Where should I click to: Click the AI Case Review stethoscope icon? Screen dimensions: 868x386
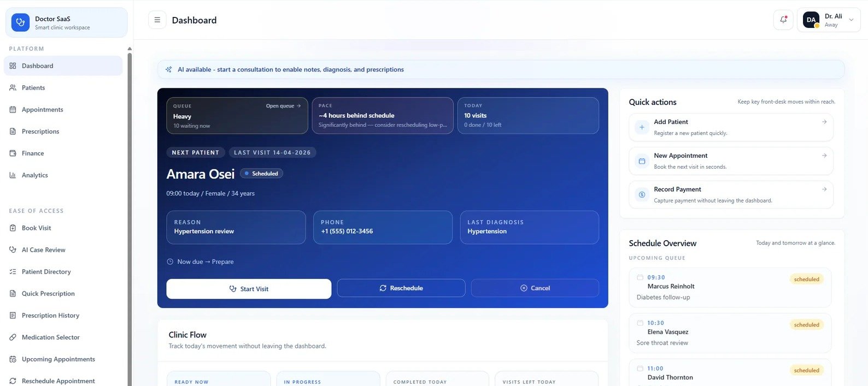pos(13,250)
